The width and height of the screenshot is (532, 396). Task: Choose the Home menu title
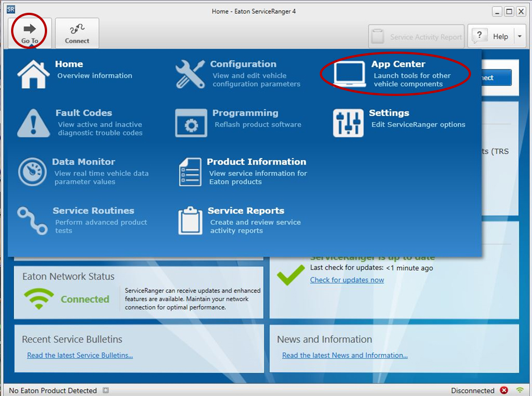pyautogui.click(x=69, y=64)
